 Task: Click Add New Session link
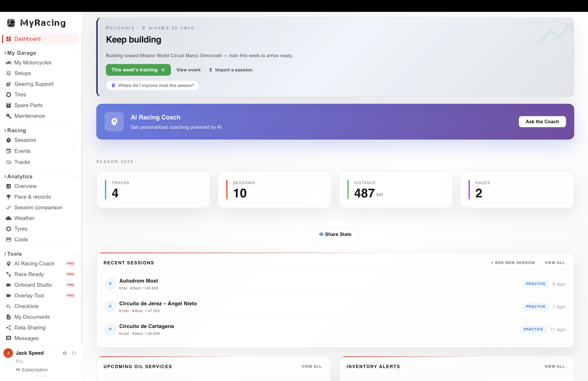click(513, 263)
